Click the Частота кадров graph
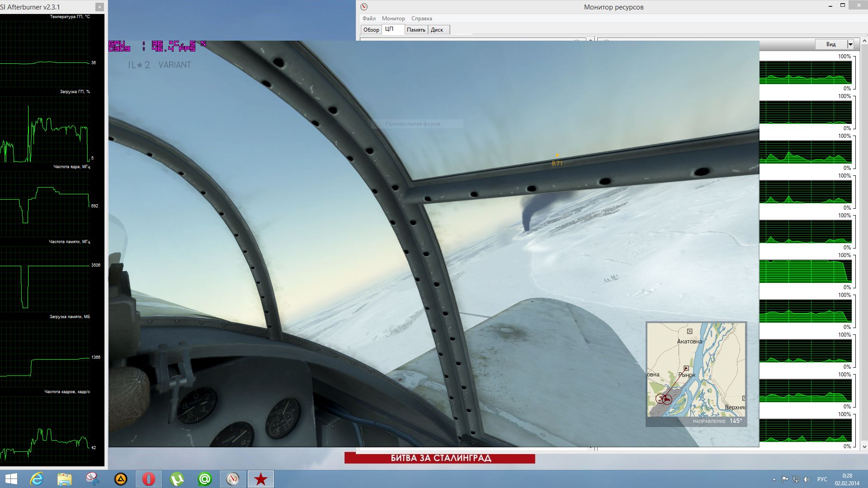The image size is (868, 488). click(45, 429)
